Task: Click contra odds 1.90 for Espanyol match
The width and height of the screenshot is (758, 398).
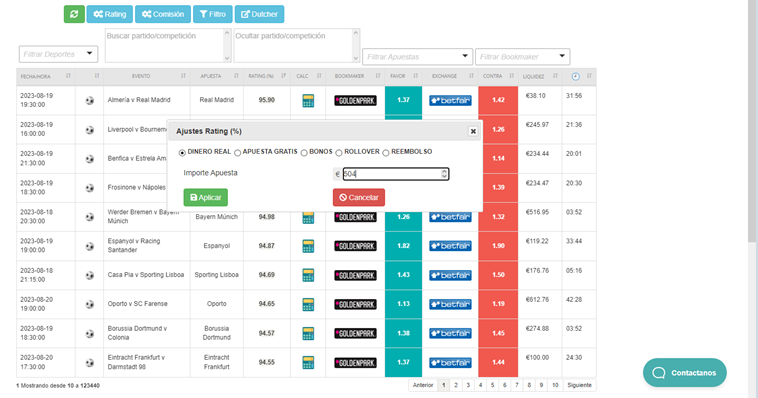Action: [498, 246]
